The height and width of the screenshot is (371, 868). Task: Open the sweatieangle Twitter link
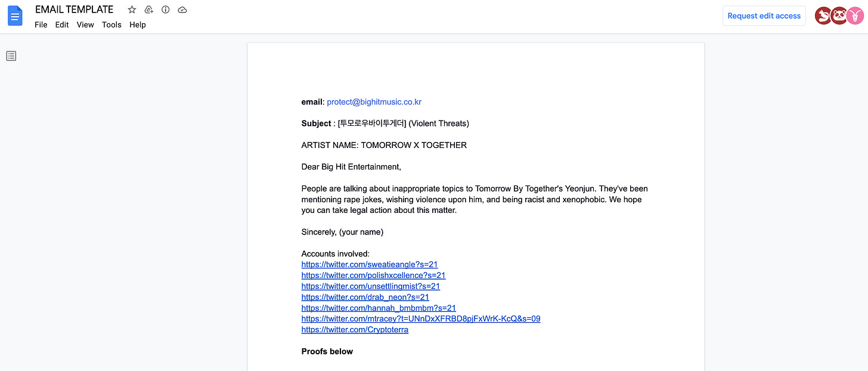tap(370, 264)
